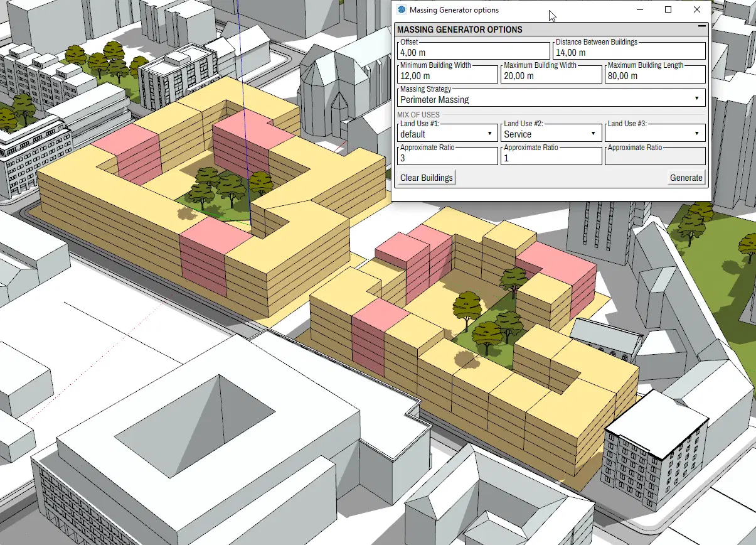The height and width of the screenshot is (545, 756).
Task: Collapse the Massing Generator Options panel
Action: [x=701, y=28]
